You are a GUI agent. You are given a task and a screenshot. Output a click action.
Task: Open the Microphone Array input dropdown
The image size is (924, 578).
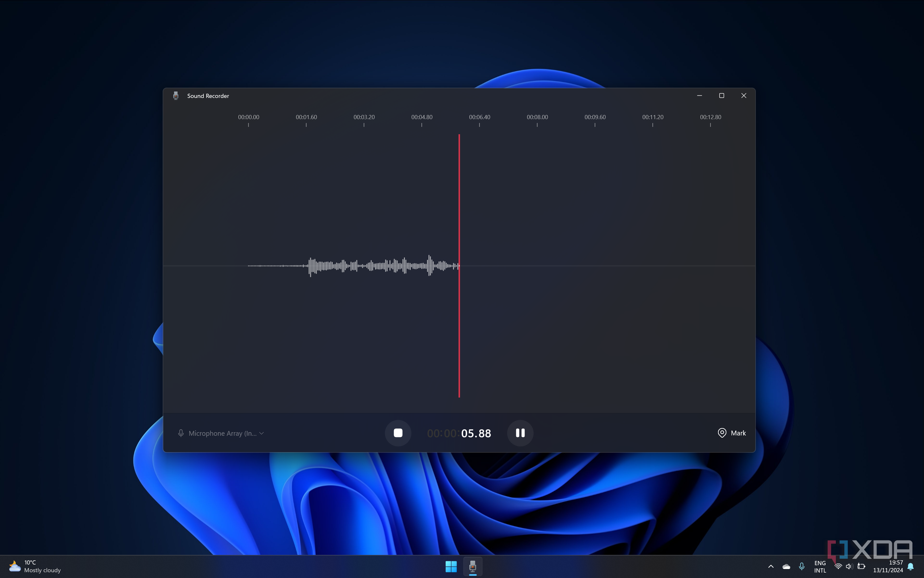coord(221,433)
